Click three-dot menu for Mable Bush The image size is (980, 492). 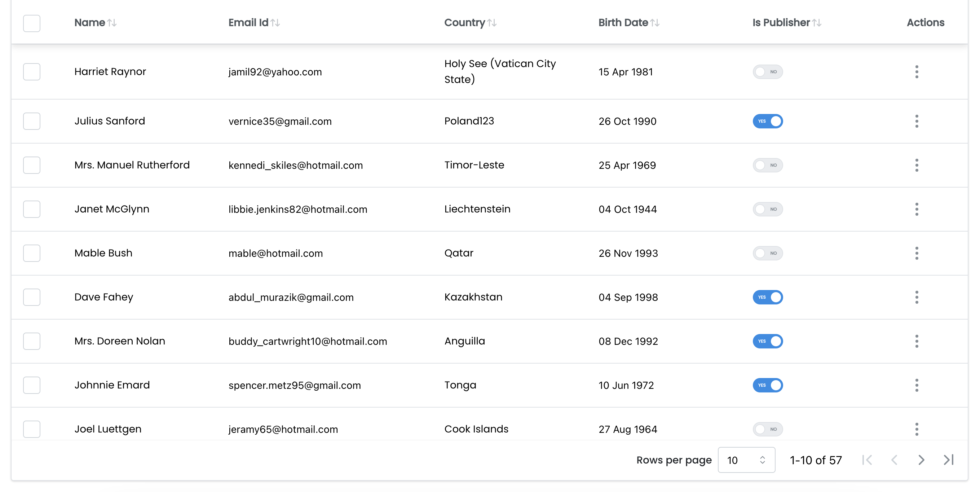click(917, 253)
